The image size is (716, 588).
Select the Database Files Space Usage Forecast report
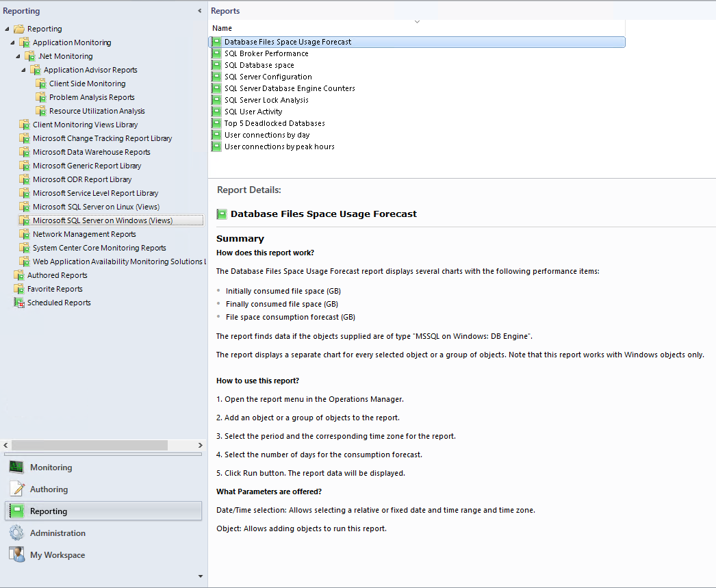(416, 42)
